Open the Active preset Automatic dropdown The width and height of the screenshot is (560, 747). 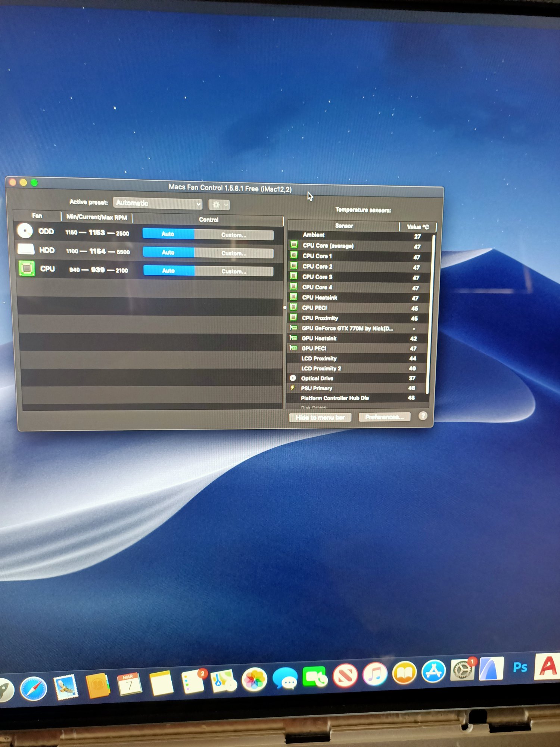pyautogui.click(x=158, y=203)
